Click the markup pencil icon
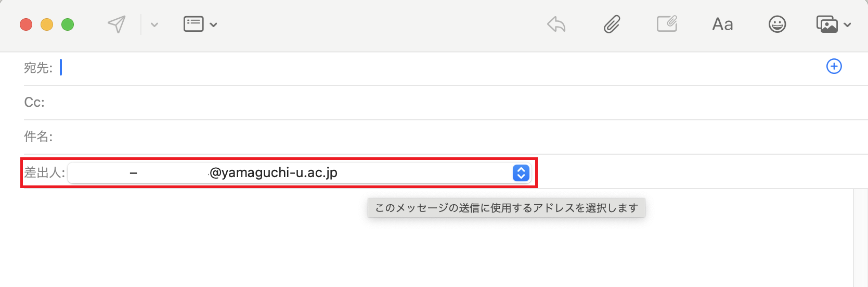The height and width of the screenshot is (287, 868). coord(667,24)
